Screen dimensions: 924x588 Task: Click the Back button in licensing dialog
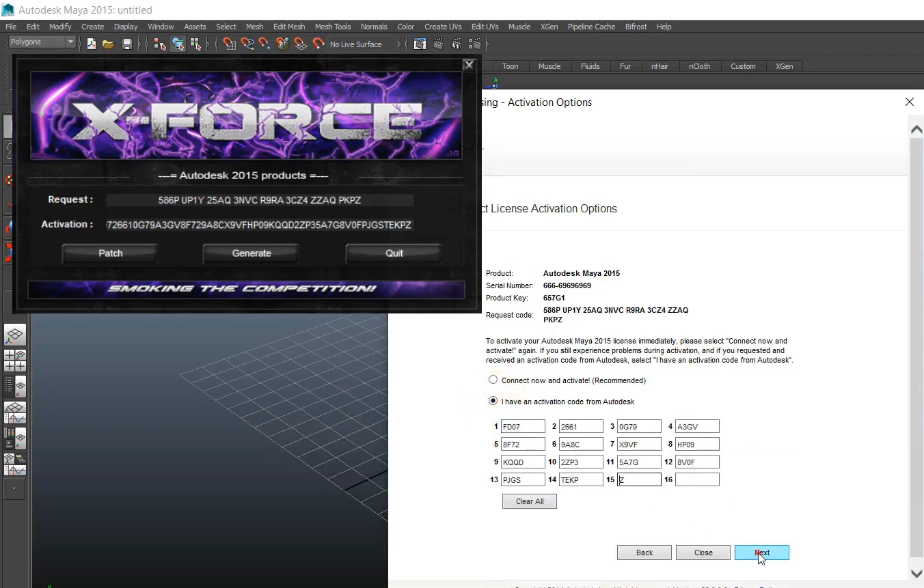644,552
